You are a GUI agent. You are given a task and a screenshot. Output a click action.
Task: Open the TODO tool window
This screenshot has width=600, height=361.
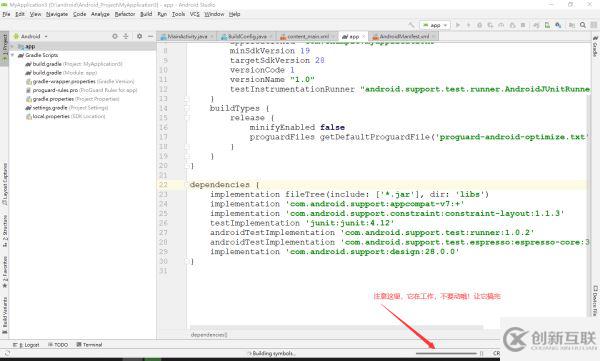click(58, 345)
